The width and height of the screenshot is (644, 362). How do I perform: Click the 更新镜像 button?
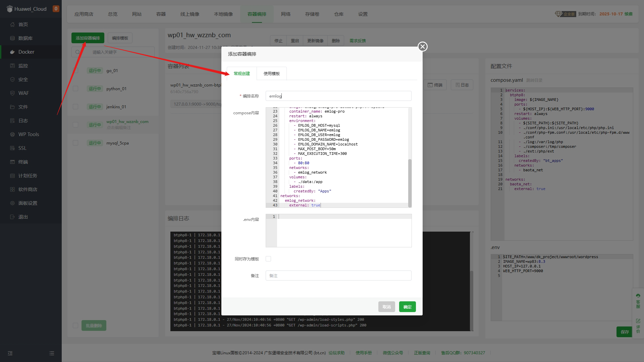coord(315,41)
